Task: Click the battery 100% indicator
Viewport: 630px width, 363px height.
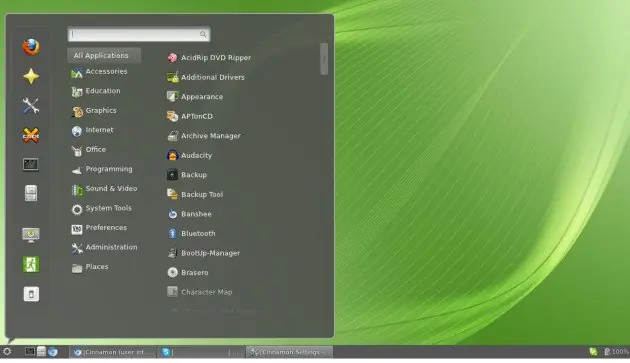Action: [x=617, y=352]
